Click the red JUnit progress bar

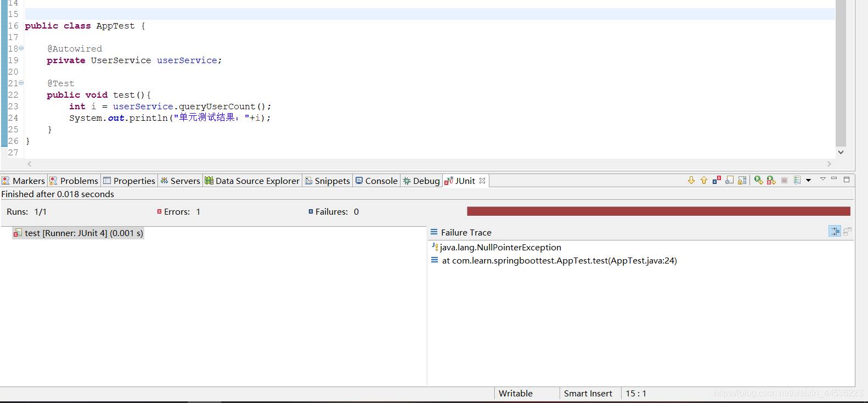658,211
